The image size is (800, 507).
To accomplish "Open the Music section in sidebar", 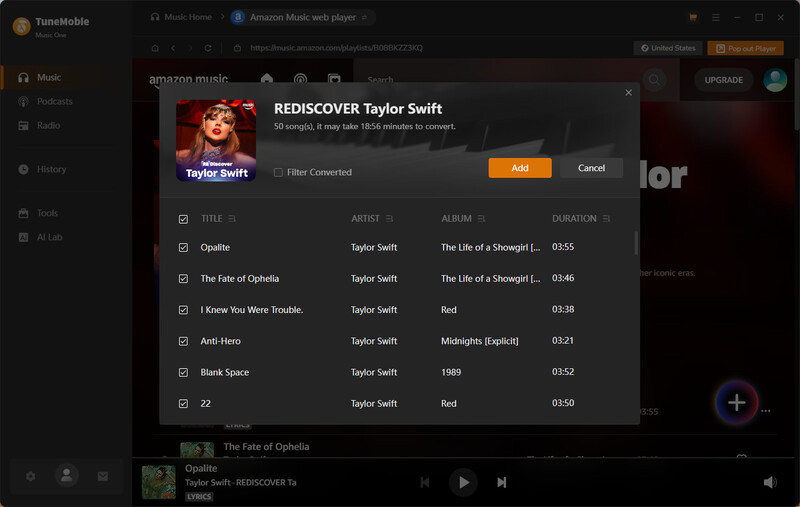I will [x=66, y=78].
